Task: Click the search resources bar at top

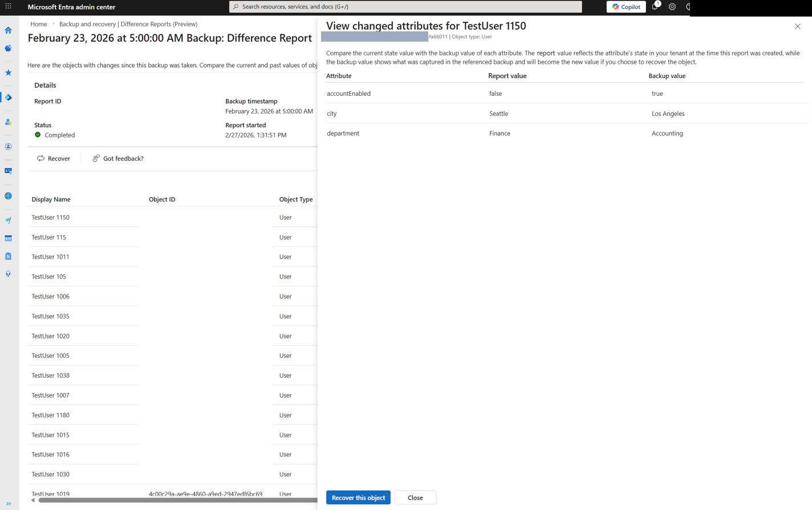Action: click(x=405, y=6)
